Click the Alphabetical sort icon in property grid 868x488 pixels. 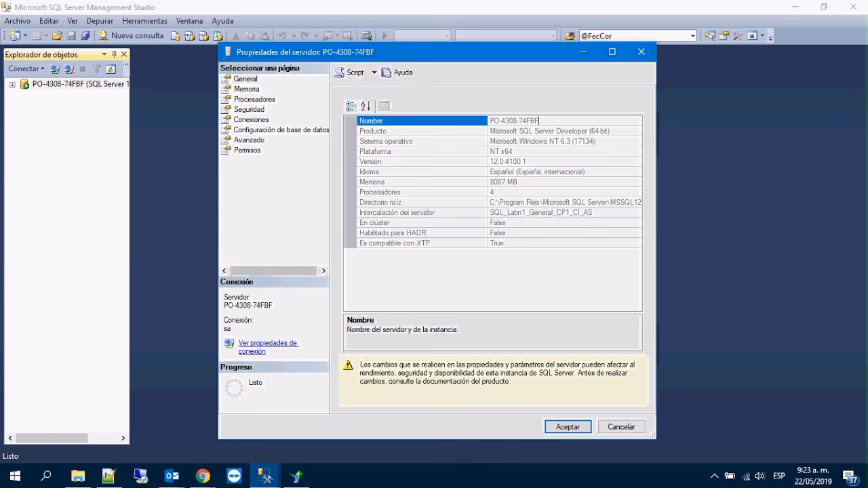(366, 106)
